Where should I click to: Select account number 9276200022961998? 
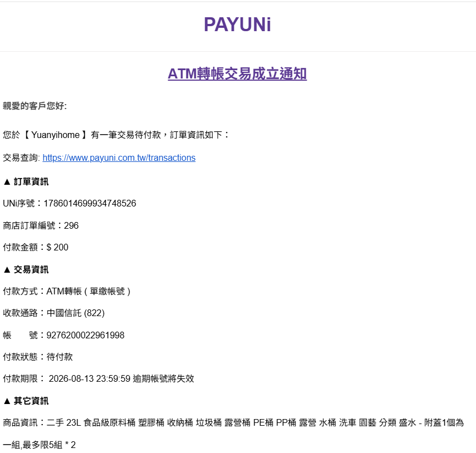pyautogui.click(x=85, y=335)
